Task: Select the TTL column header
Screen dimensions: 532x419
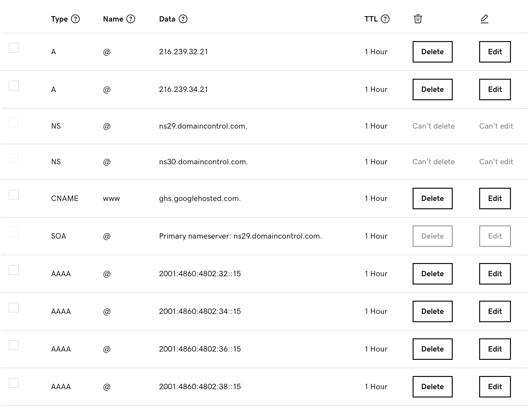Action: pos(371,19)
